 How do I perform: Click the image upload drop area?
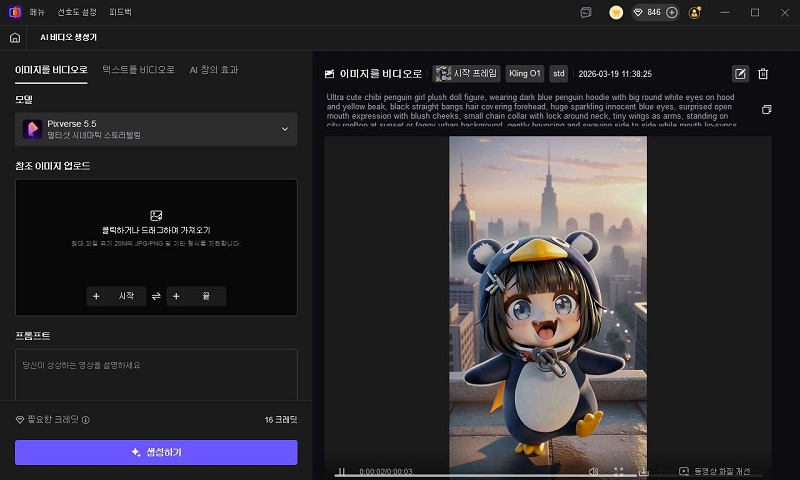156,247
